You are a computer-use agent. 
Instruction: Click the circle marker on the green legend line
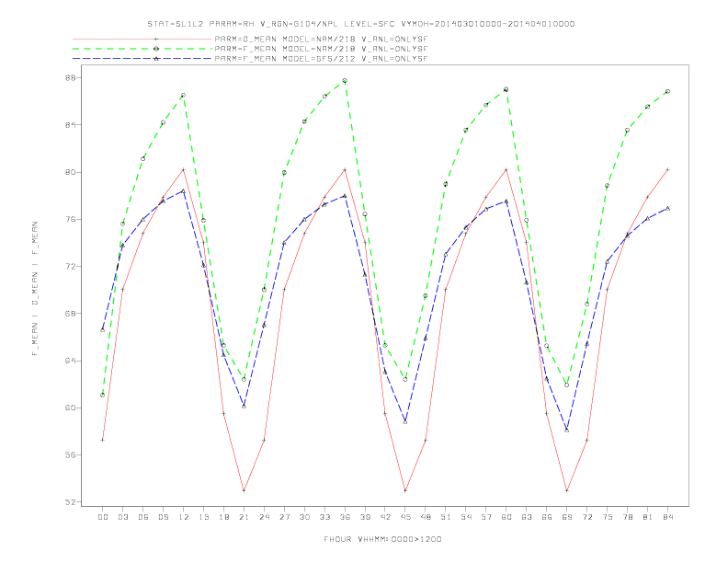156,49
